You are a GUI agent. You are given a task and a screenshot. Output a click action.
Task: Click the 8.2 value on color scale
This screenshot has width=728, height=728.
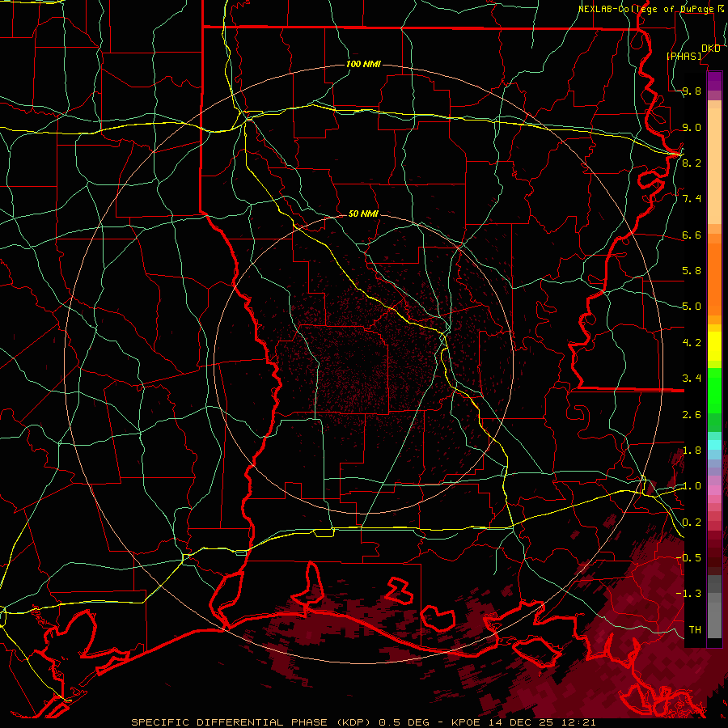point(692,163)
